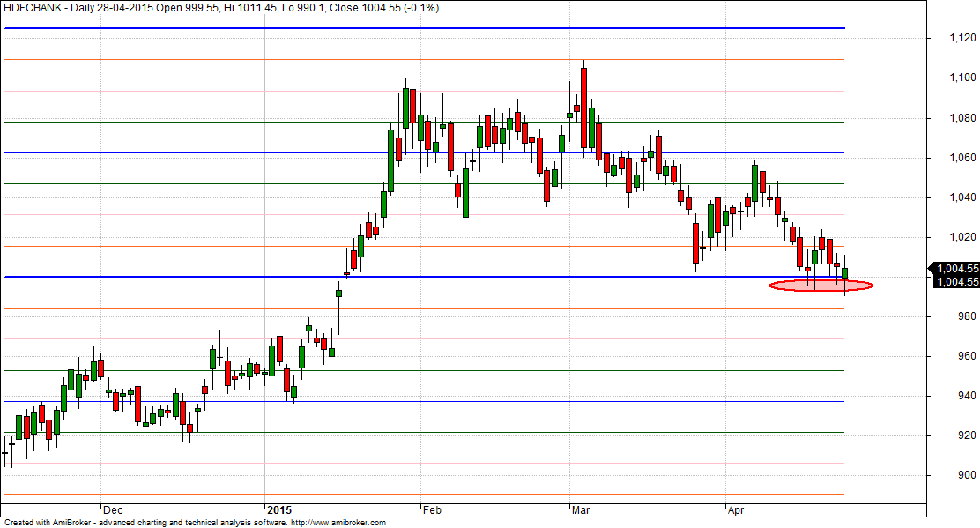The width and height of the screenshot is (980, 528).
Task: Click the 1,100 price axis label
Action: point(962,78)
